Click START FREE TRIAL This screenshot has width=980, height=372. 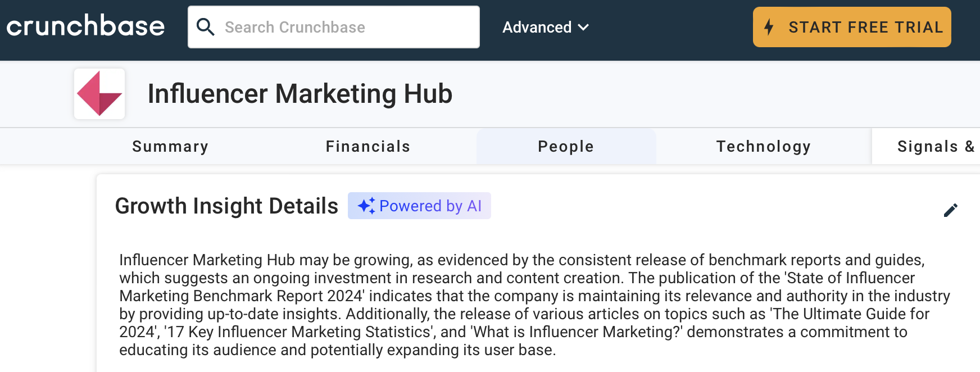point(851,26)
